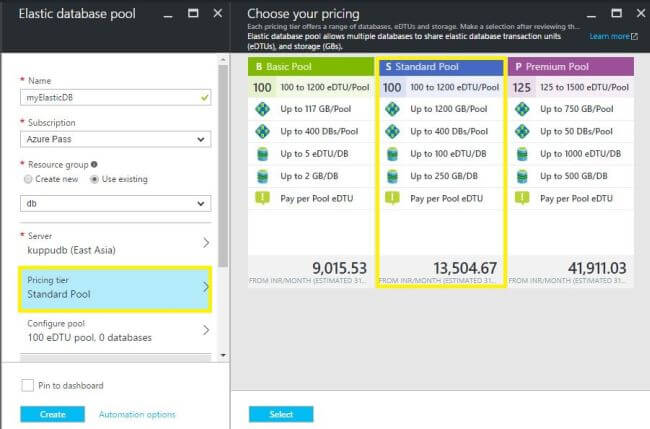The width and height of the screenshot is (650, 429).
Task: Click the Name field containing myElasticDB
Action: [x=116, y=98]
